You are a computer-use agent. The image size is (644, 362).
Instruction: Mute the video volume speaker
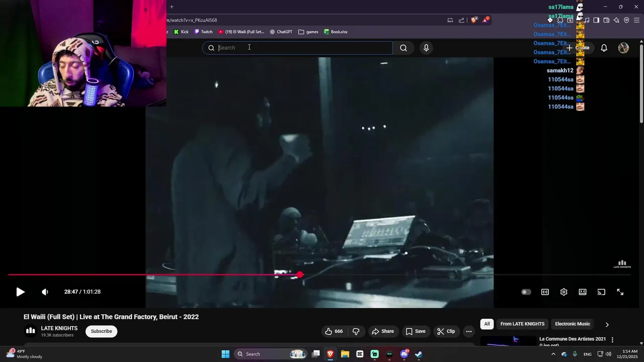coord(45,292)
